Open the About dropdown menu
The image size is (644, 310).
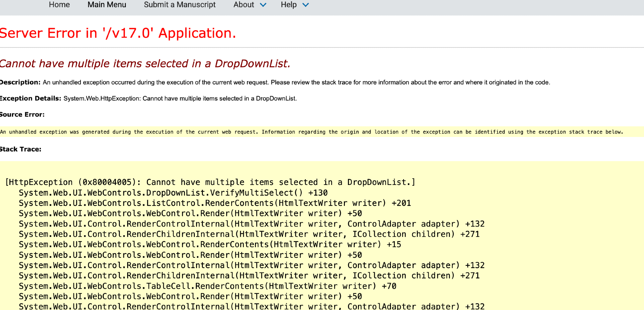244,5
